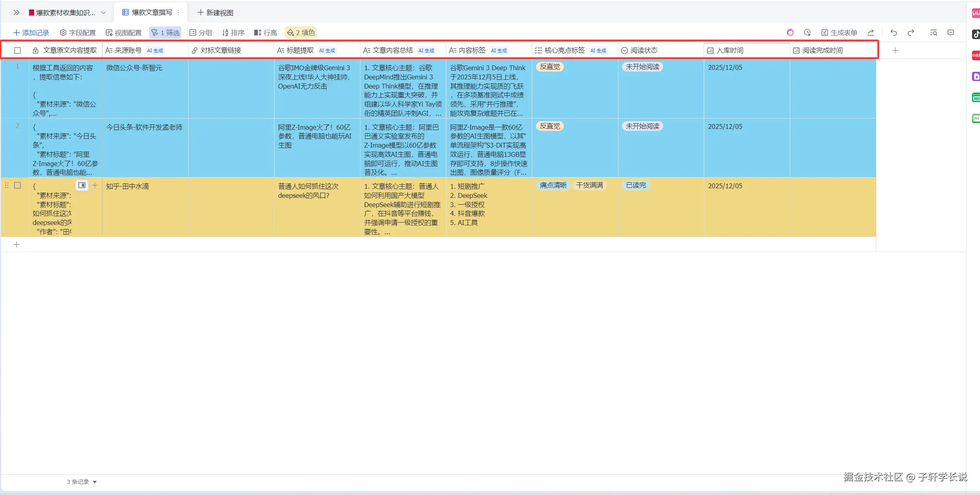980x495 pixels.
Task: Expand the 爆款素材收集知识 table dropdown arrow
Action: pos(103,13)
